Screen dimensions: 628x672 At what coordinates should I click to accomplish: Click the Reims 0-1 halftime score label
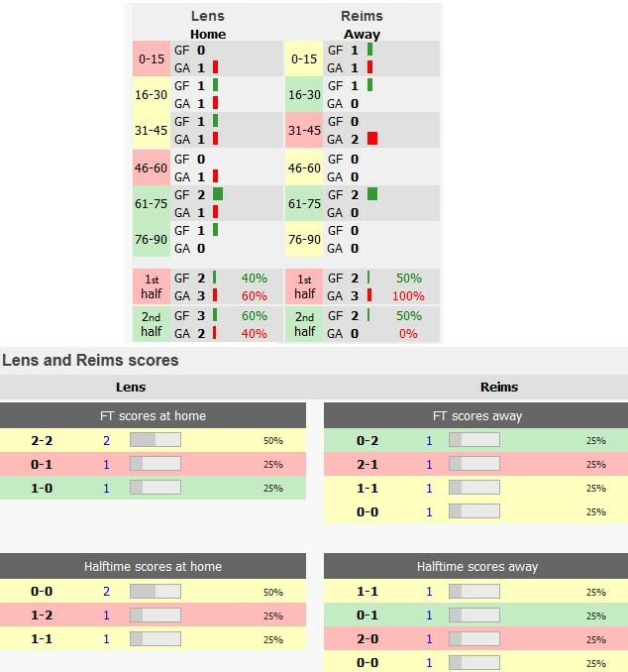(366, 616)
